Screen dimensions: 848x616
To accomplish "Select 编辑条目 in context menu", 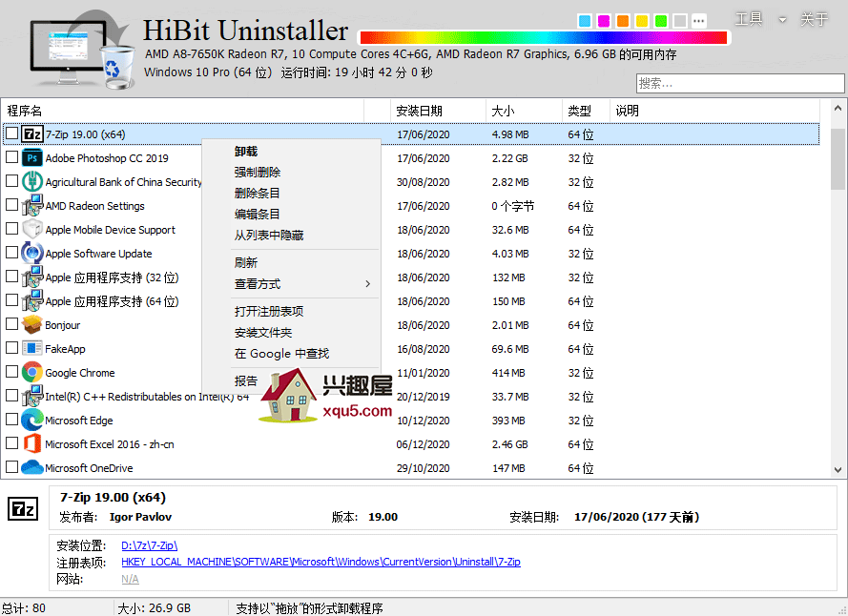I will [x=291, y=215].
